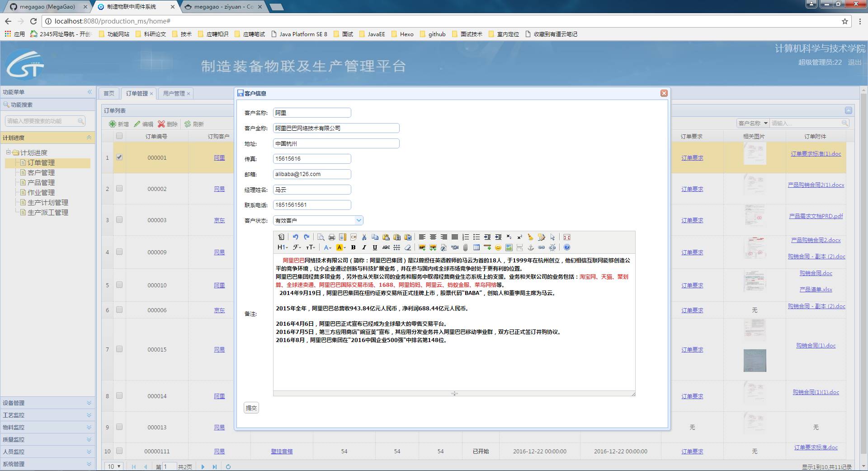Toggle the select-all checkbox in table header
868x471 pixels.
[x=119, y=136]
